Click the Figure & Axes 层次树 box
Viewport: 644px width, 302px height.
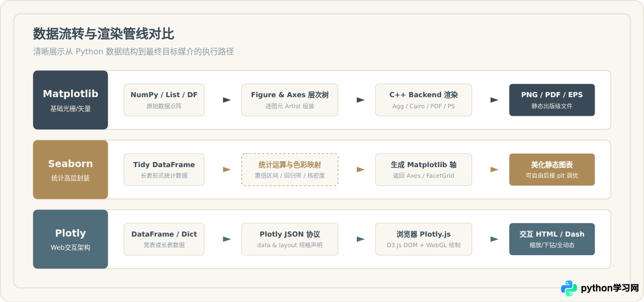pyautogui.click(x=290, y=100)
